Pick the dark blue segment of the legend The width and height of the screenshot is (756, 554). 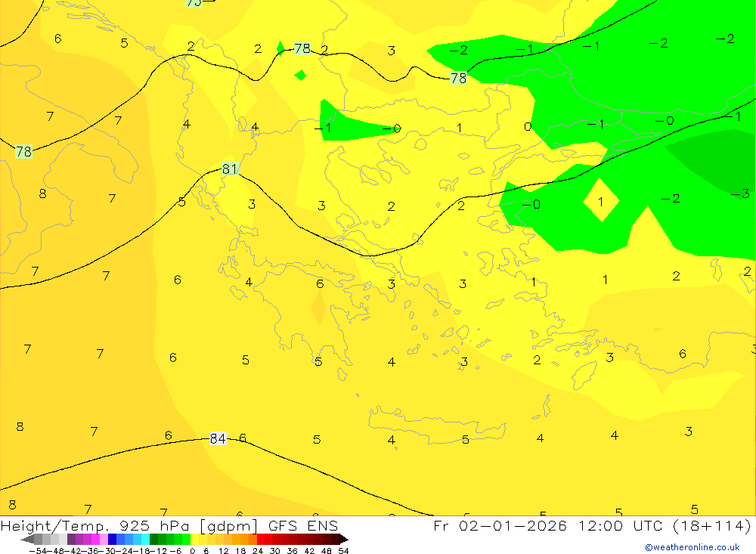[112, 540]
